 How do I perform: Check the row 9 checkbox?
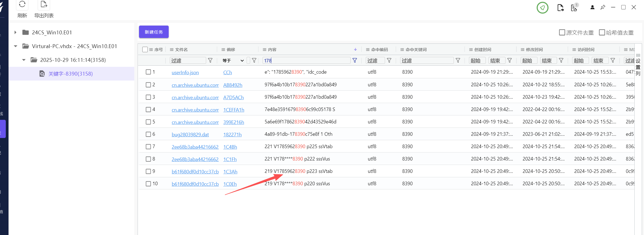148,171
